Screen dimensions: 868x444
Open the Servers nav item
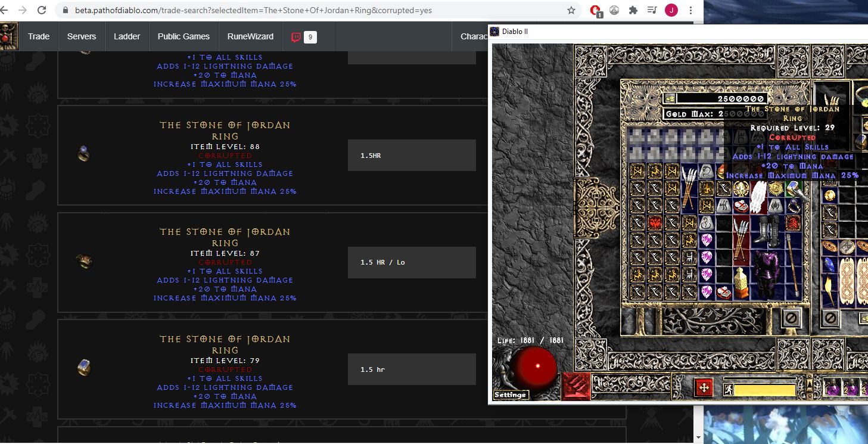(x=82, y=37)
